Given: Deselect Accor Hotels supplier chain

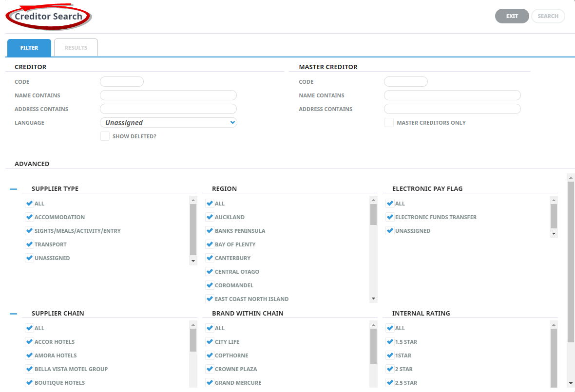Looking at the screenshot, I should pyautogui.click(x=29, y=342).
